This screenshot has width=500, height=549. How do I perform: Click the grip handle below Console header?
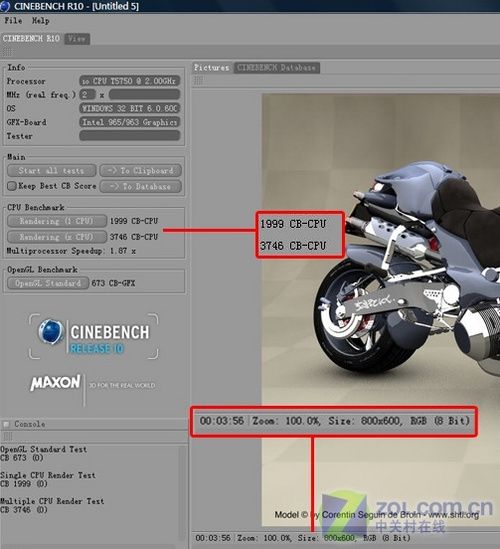[x=7, y=436]
